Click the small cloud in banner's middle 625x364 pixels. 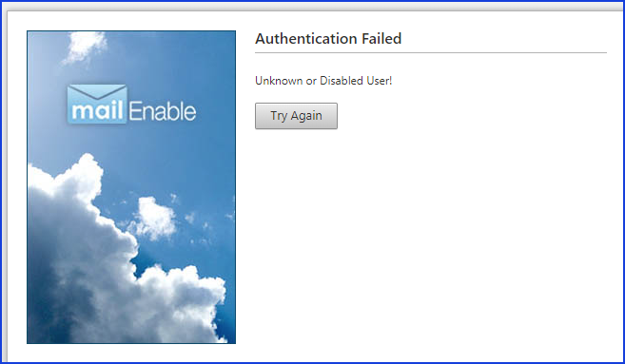click(x=153, y=219)
